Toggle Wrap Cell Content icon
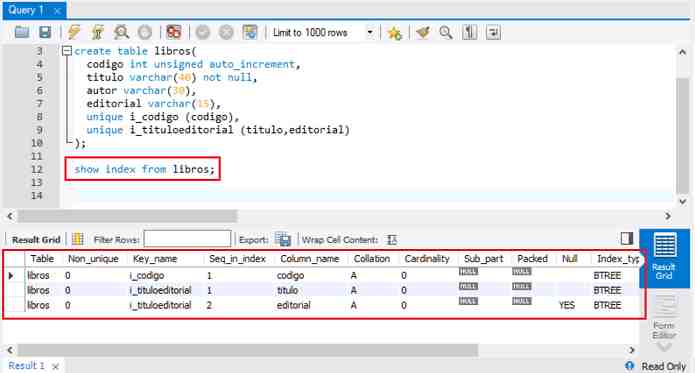This screenshot has width=695, height=373. pyautogui.click(x=392, y=240)
